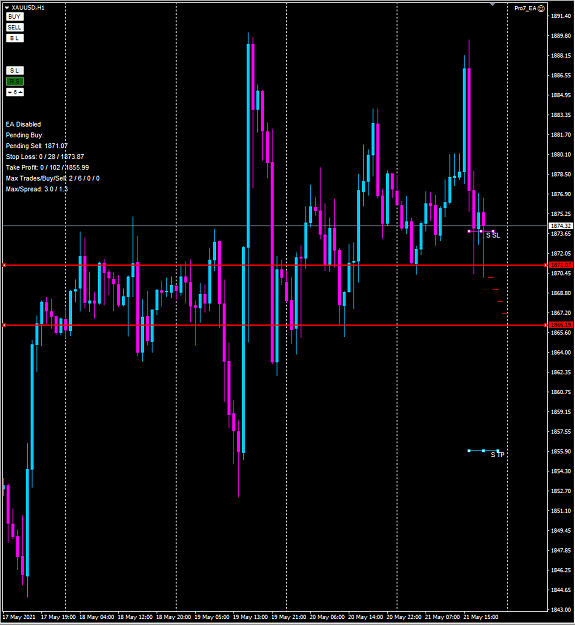Click the 1871.07 red price label
Screen dimensions: 575x625
[x=561, y=265]
